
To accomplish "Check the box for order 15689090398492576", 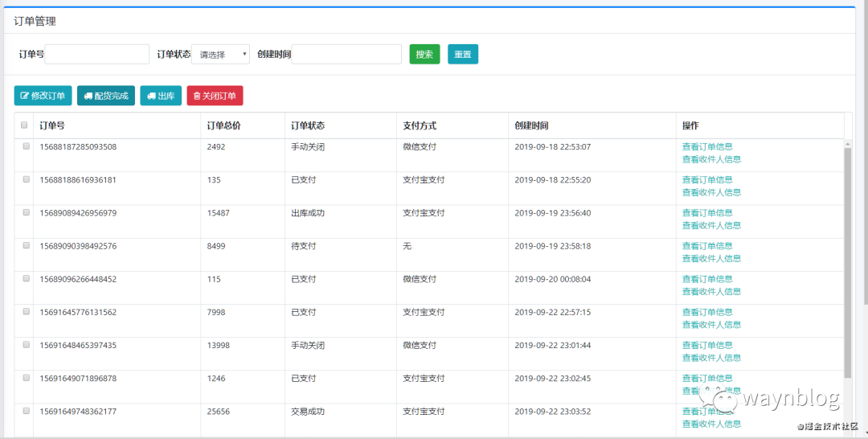I will [26, 246].
